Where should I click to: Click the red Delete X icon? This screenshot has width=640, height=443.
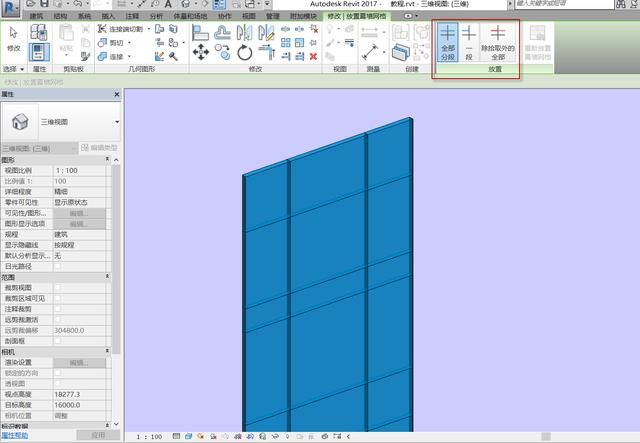[313, 56]
